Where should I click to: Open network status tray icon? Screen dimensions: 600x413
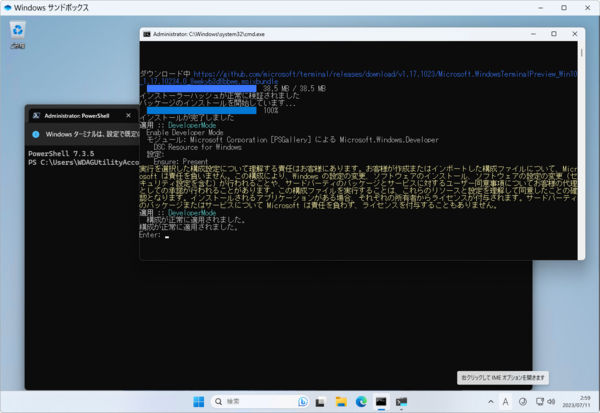540,402
